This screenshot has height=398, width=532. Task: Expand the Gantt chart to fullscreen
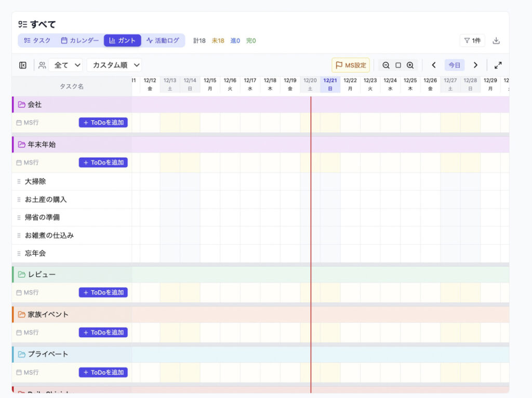[498, 65]
